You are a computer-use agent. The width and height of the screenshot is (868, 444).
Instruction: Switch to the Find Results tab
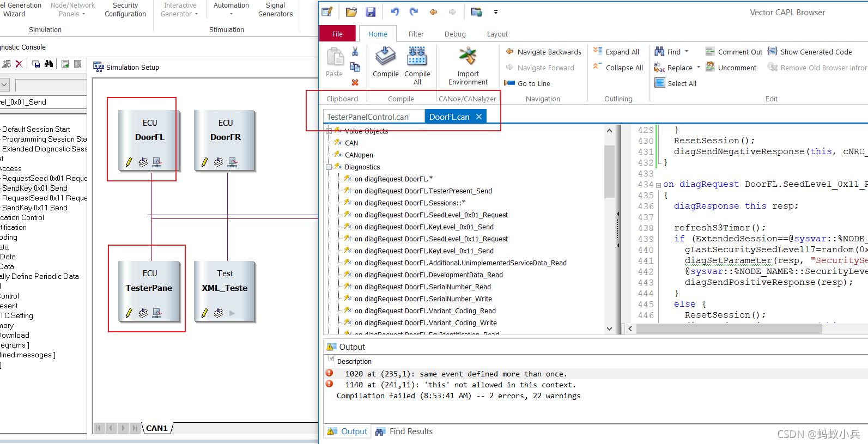point(404,431)
